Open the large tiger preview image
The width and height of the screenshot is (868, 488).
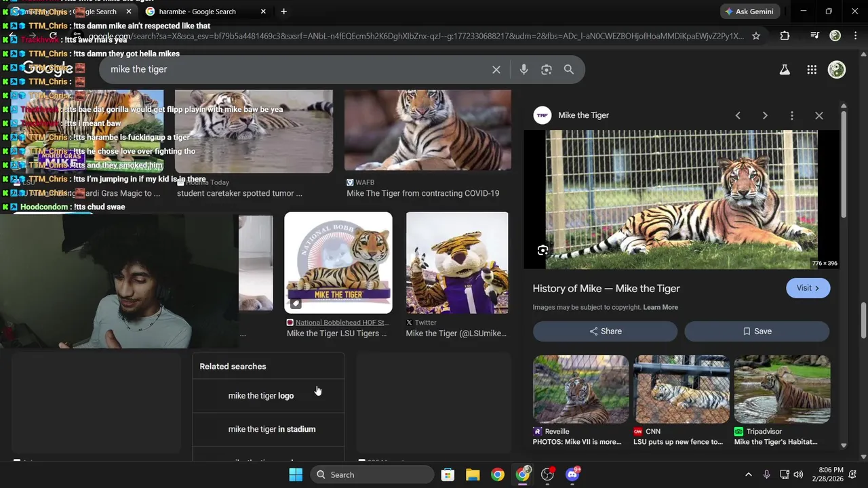tap(682, 200)
